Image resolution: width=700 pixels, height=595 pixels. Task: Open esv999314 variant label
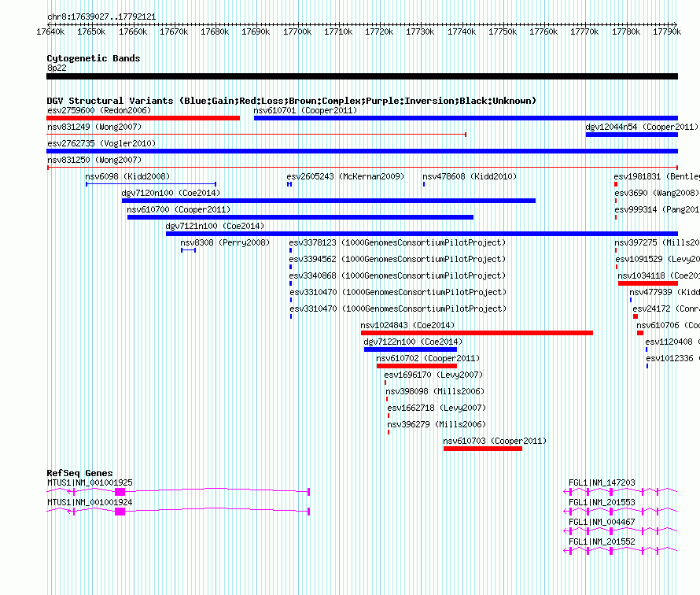658,209
